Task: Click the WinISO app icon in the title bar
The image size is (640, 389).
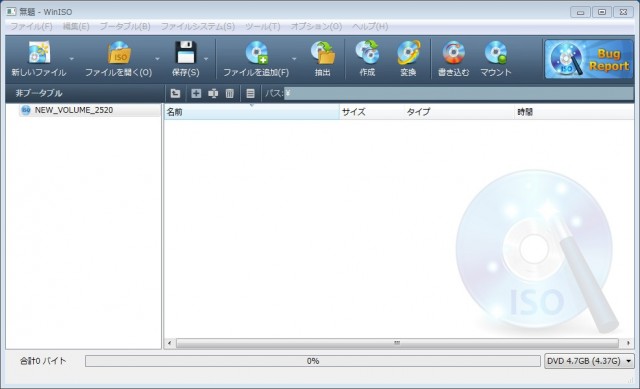Action: click(x=11, y=11)
